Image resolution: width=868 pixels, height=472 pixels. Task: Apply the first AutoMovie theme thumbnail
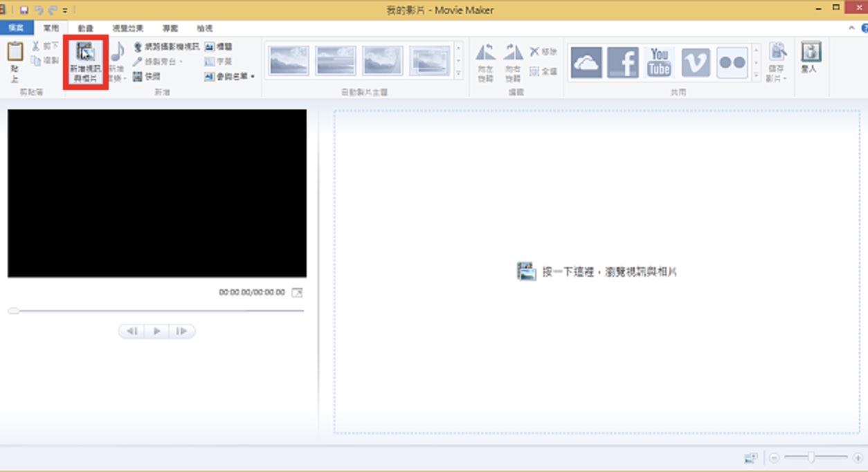click(x=289, y=61)
